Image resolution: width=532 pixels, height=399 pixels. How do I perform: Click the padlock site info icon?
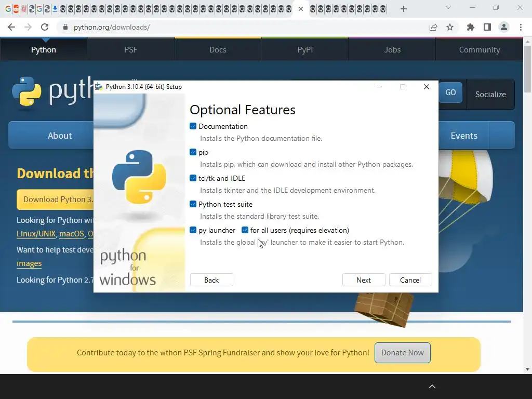coord(65,27)
